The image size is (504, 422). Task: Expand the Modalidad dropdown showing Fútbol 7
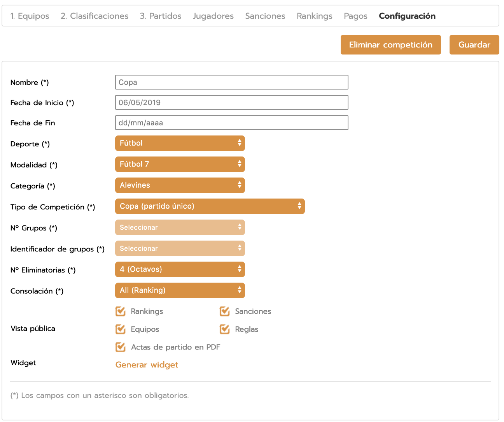click(180, 164)
